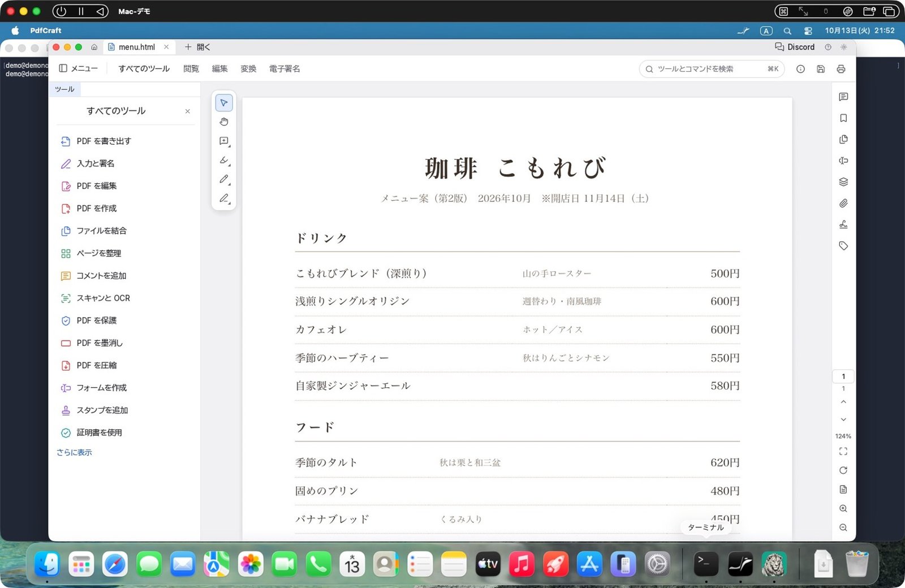Click the print icon in toolbar
Screen dimensions: 905x588
click(841, 69)
